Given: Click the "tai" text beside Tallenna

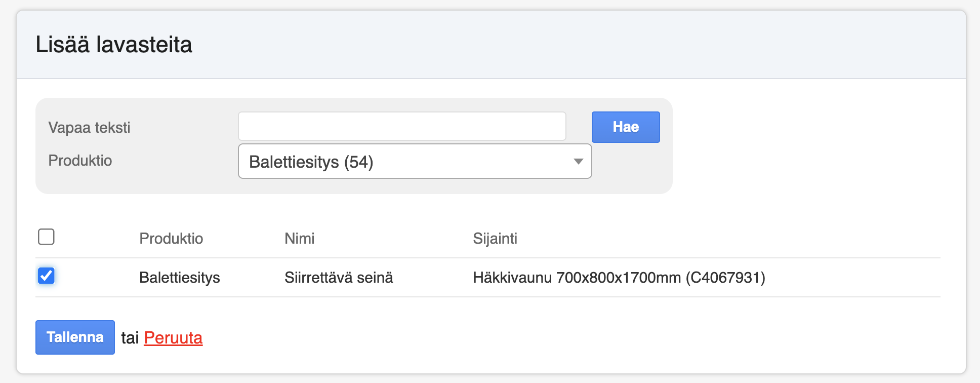Looking at the screenshot, I should coord(130,338).
